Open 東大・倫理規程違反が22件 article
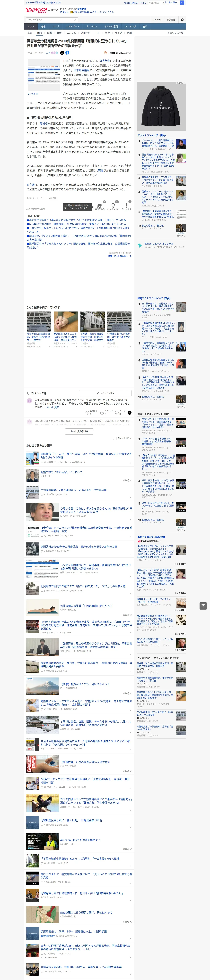Image resolution: width=210 pixels, height=980 pixels. point(85,947)
